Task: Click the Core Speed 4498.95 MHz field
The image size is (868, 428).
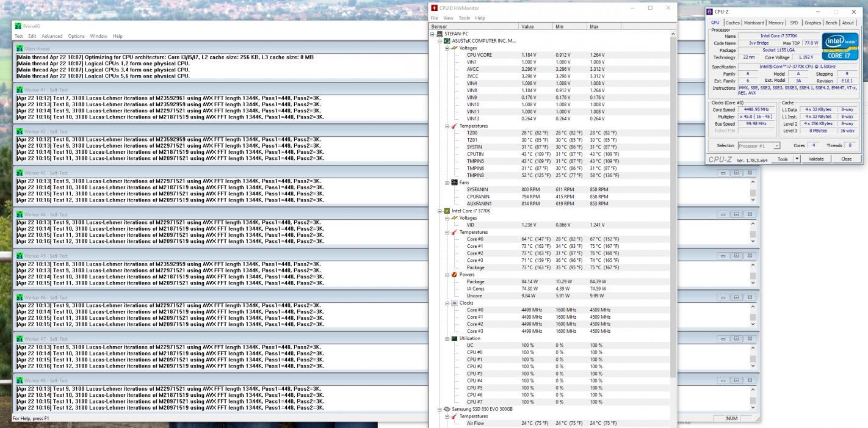Action: click(756, 109)
